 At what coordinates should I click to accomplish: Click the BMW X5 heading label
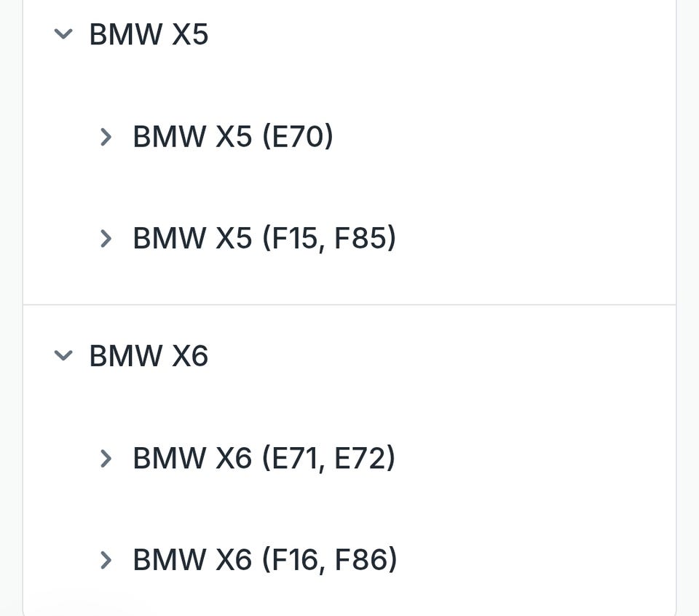pyautogui.click(x=149, y=34)
